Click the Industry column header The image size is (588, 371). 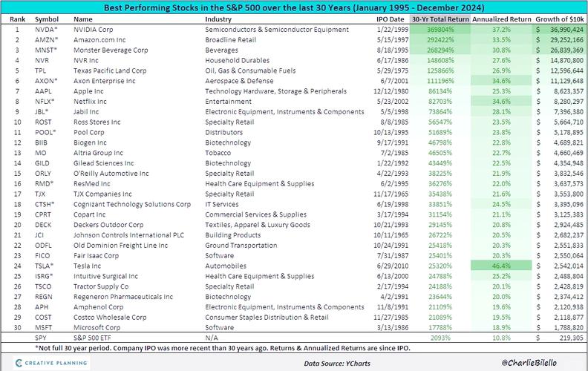pos(218,19)
